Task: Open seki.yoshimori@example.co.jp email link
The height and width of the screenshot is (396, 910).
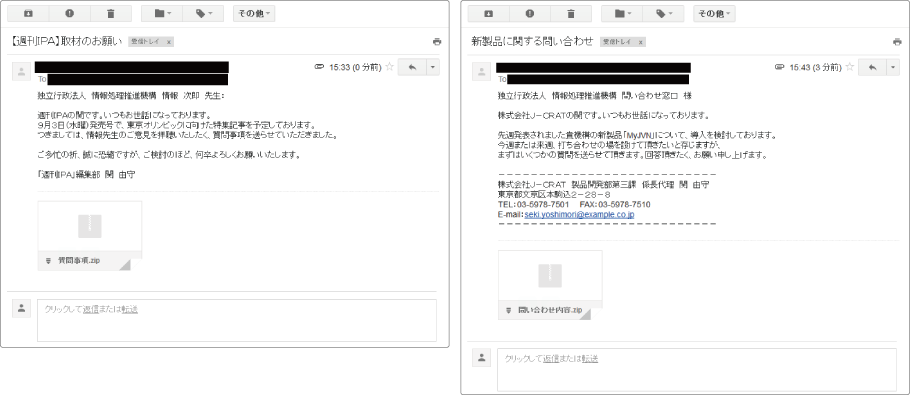Action: [579, 214]
